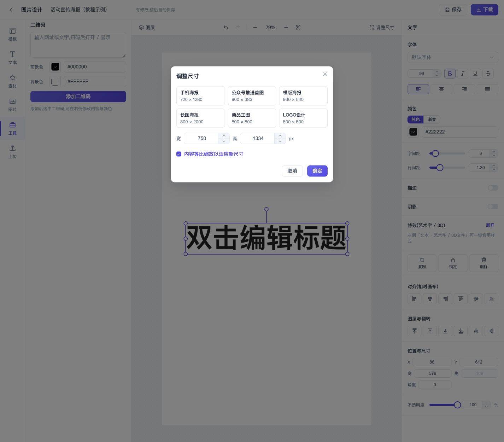
Task: Choose the 手机海报 720 × 1280 preset
Action: [x=200, y=96]
